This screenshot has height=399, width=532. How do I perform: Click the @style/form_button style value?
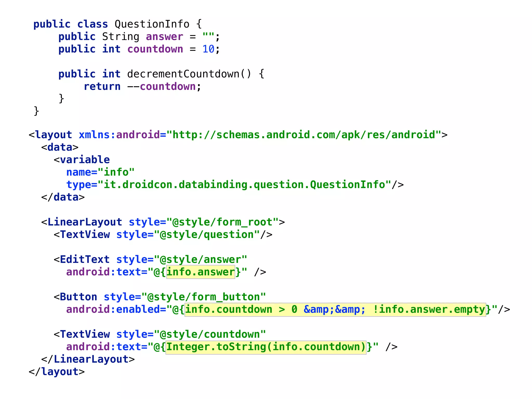pyautogui.click(x=204, y=297)
